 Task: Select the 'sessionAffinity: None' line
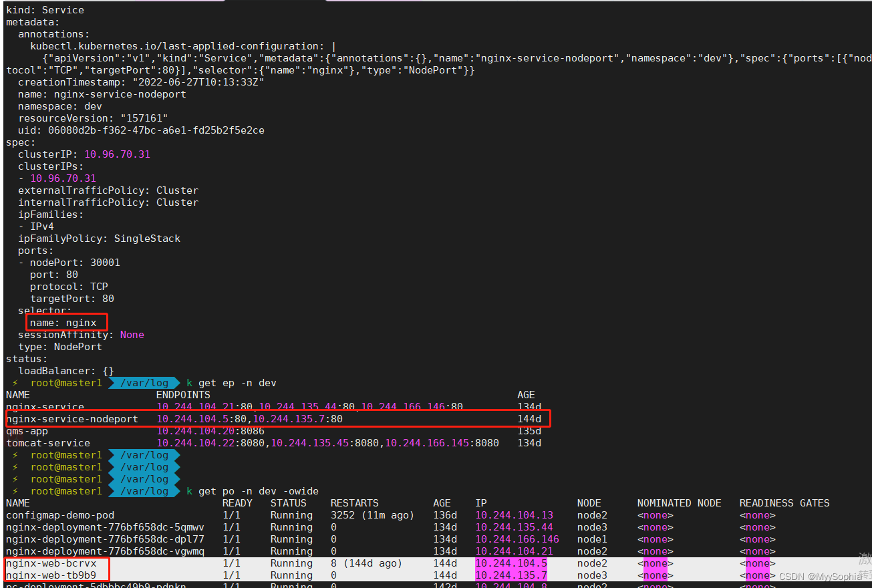[81, 335]
